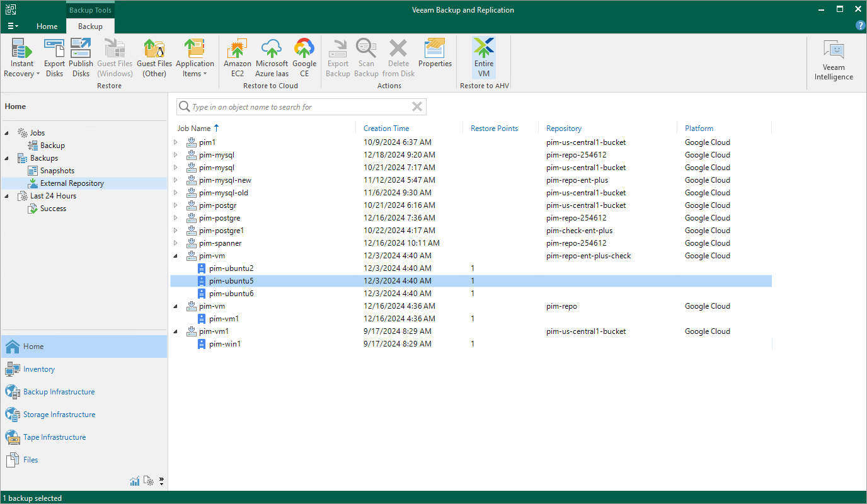Click the pim-repo-ent-plus-check repository cell

(x=589, y=256)
